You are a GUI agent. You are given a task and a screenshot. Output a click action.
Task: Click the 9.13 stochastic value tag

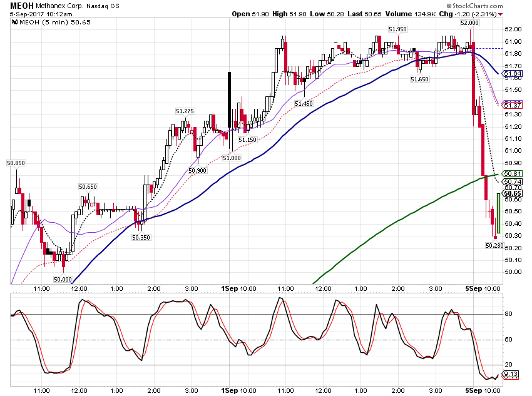click(x=511, y=374)
